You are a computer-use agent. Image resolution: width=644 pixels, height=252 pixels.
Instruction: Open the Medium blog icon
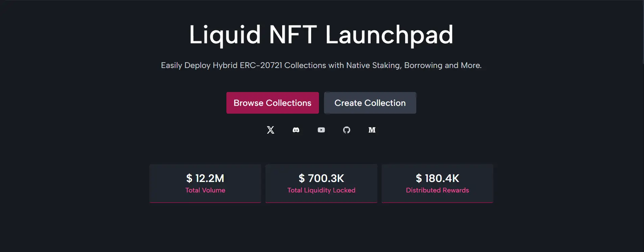(372, 130)
